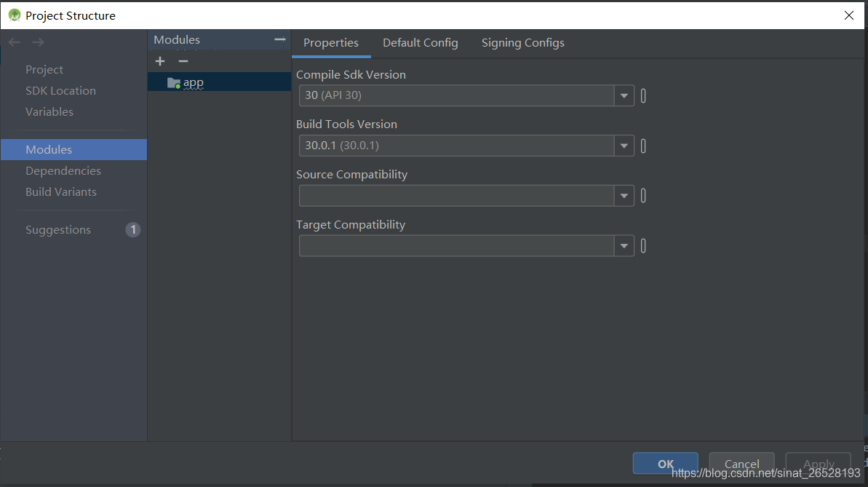Apply the current project changes

[x=818, y=463]
